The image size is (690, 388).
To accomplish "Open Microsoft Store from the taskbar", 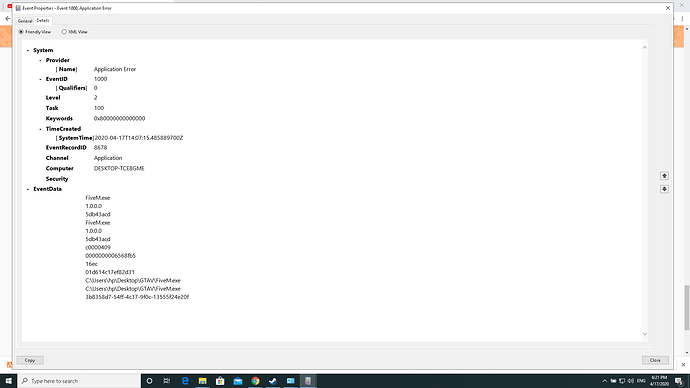I will click(220, 381).
